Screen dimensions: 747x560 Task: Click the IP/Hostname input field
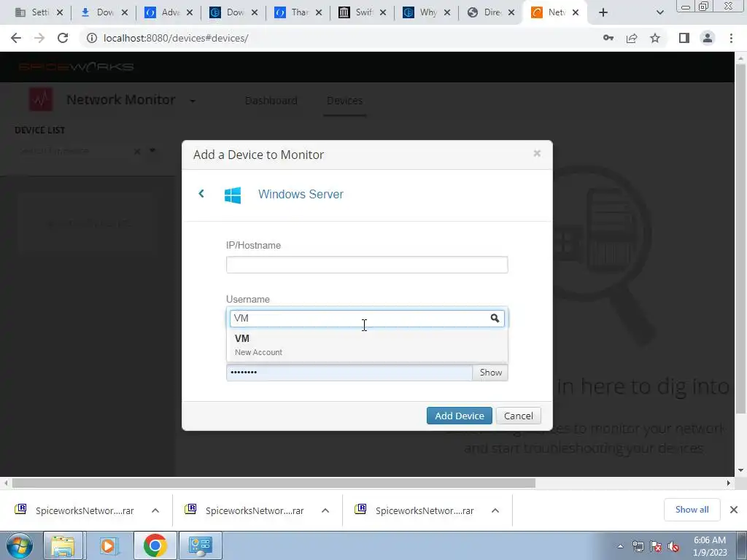[367, 265]
